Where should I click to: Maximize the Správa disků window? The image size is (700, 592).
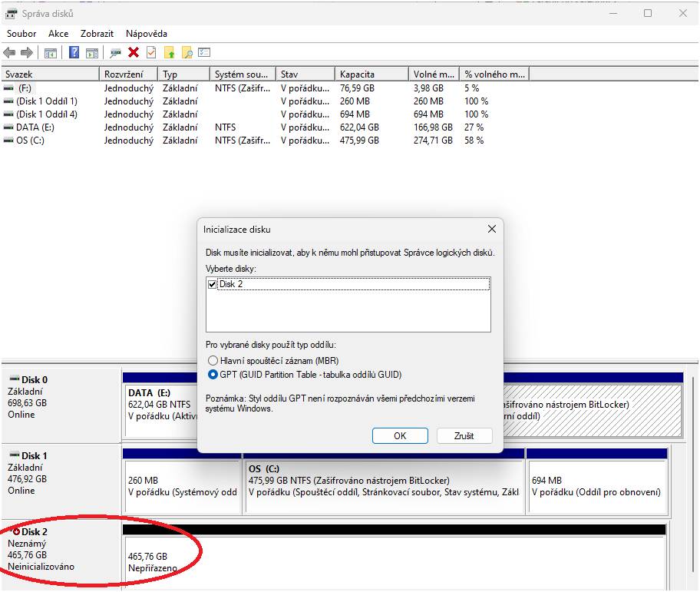[648, 13]
